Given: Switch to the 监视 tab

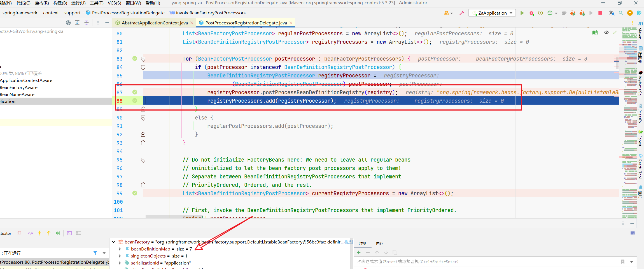Looking at the screenshot, I should 362,243.
